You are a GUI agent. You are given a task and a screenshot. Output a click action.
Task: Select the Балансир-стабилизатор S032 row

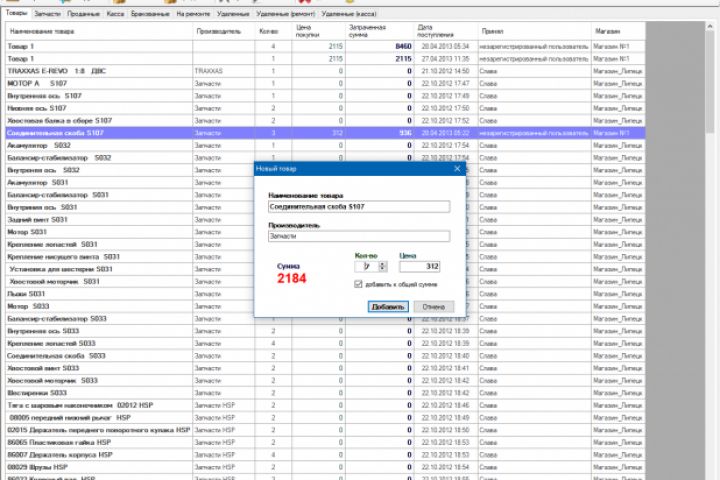coord(325,158)
